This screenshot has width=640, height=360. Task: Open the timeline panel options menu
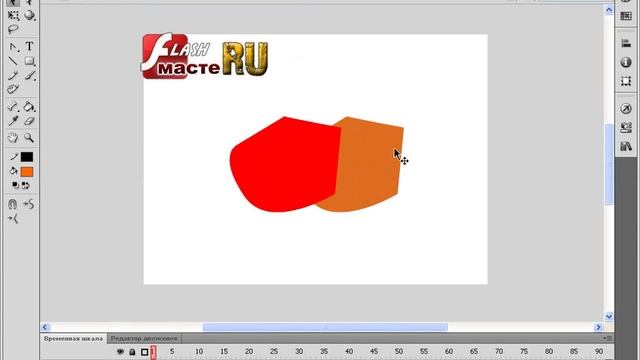click(608, 338)
